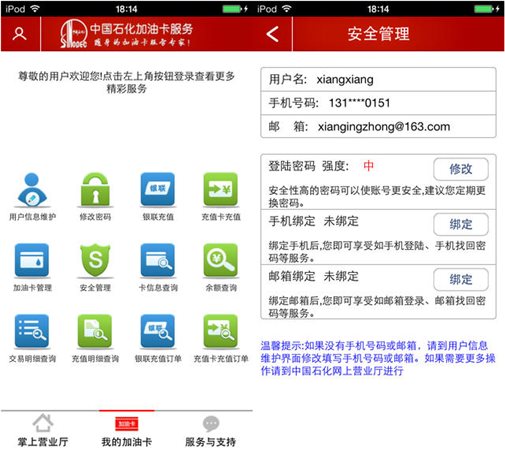
Task: Switch to 服务与支持 tab
Action: tap(211, 430)
